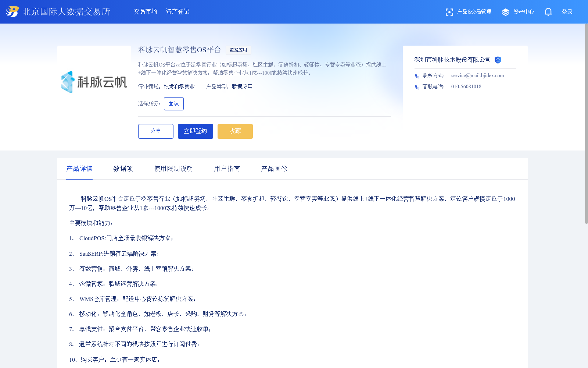The image size is (588, 368).
Task: Go to 资产中心
Action: point(524,12)
